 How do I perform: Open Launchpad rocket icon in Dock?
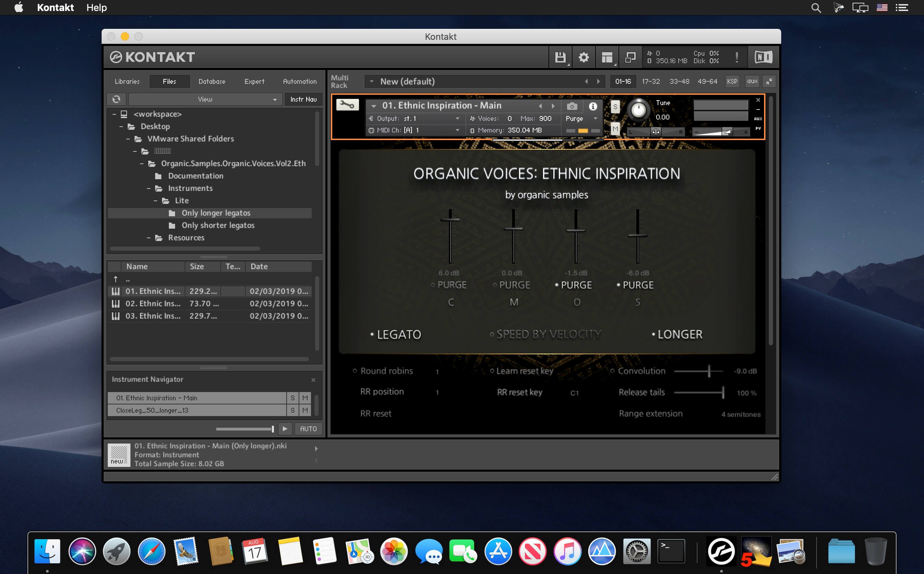coord(116,551)
